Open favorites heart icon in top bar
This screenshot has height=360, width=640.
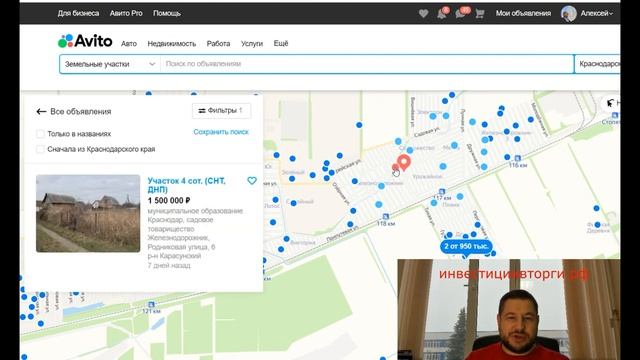423,13
